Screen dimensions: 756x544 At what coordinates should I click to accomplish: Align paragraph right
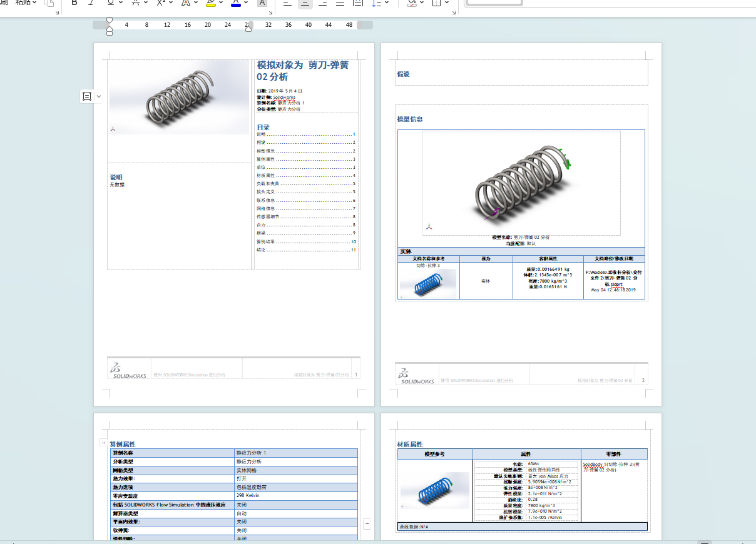coord(323,3)
